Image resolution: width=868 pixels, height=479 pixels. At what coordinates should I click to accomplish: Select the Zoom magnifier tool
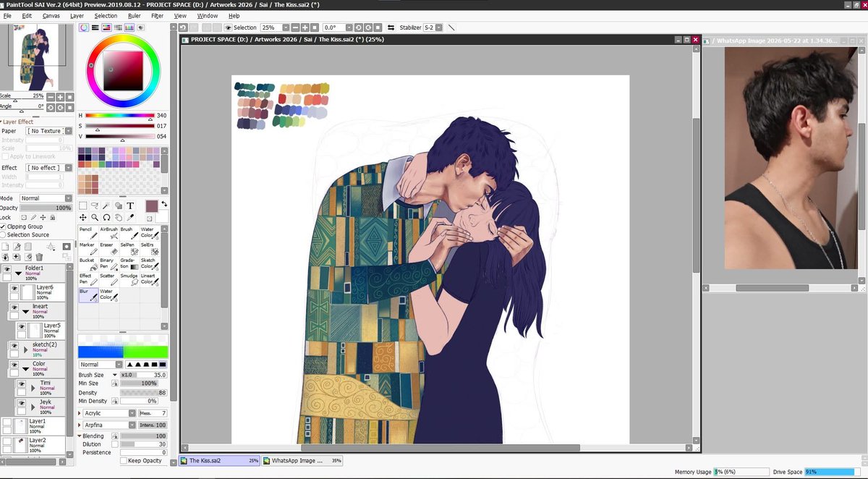(x=95, y=217)
